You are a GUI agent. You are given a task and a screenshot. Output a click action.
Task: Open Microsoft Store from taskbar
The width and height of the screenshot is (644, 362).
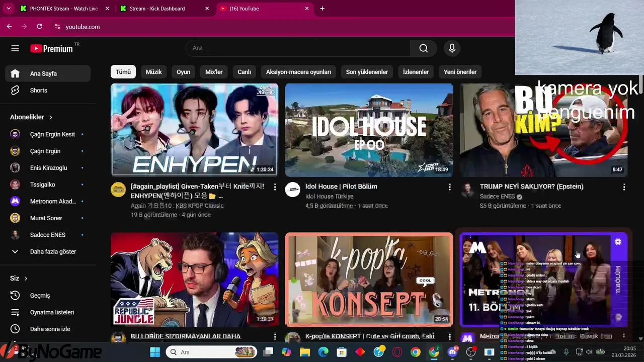tap(342, 352)
